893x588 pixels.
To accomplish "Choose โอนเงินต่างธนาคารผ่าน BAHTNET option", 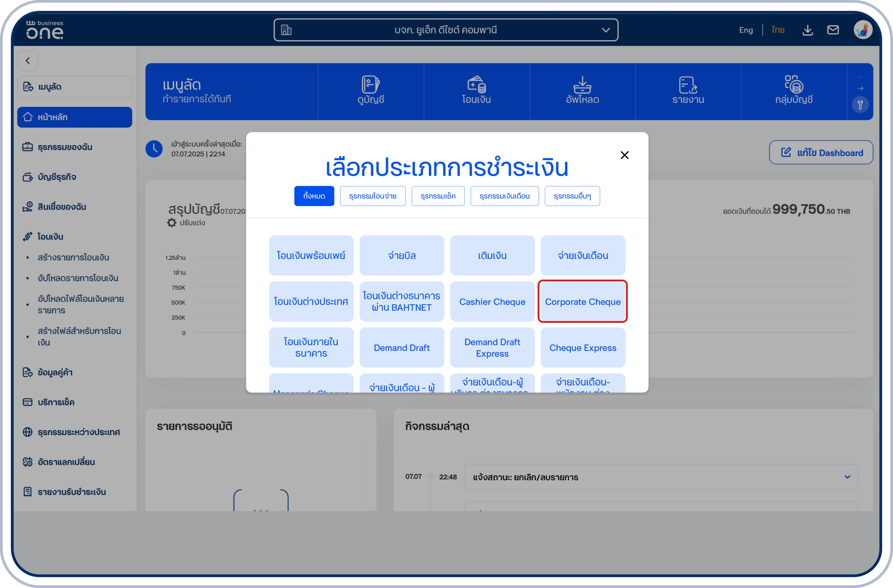I will click(402, 302).
